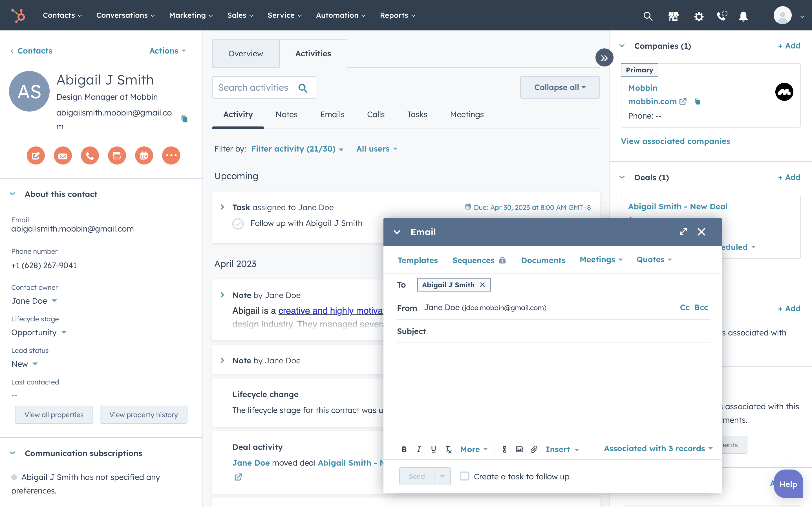The image size is (812, 507).
Task: Expand email composer to full screen
Action: (683, 232)
